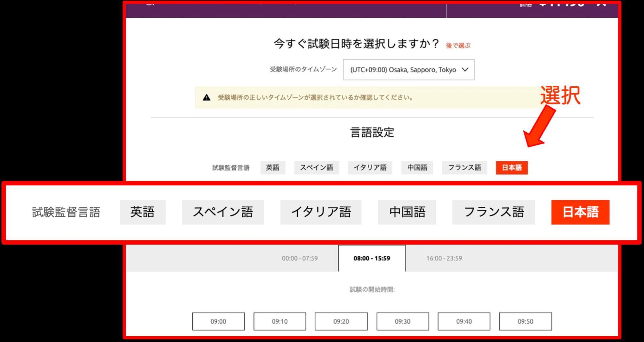
Task: Select スペイン語 in the enlarged language row
Action: click(223, 212)
